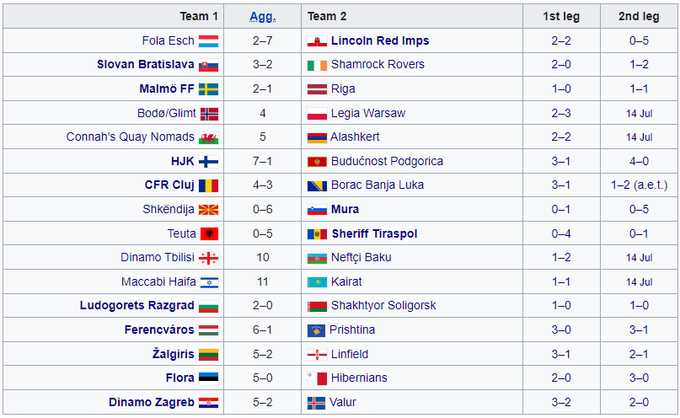Open the Slovan Bratislava team link
This screenshot has width=680, height=418.
pyautogui.click(x=145, y=65)
